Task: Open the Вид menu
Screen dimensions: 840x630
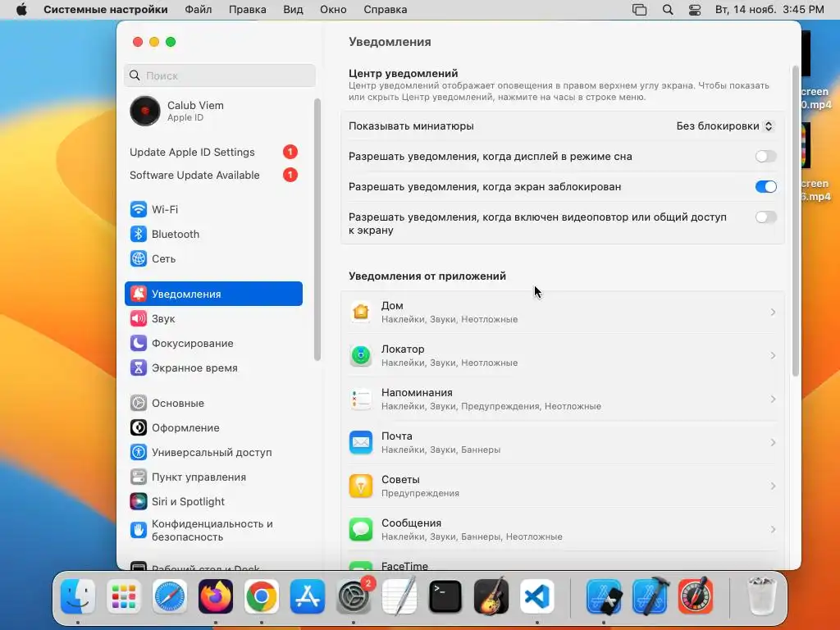Action: pyautogui.click(x=293, y=10)
